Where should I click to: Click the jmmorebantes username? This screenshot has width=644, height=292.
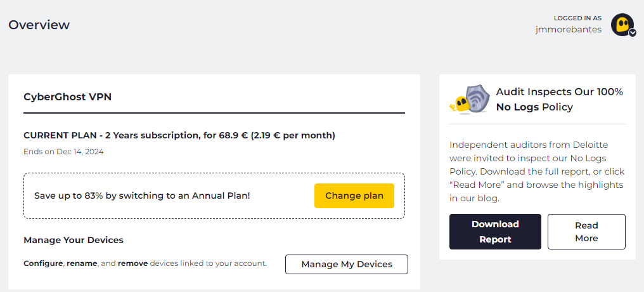point(568,29)
